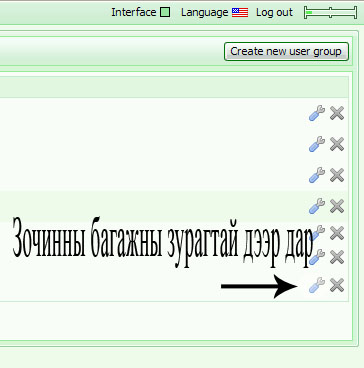Remove the second user group via X
The width and height of the screenshot is (364, 368).
click(337, 144)
